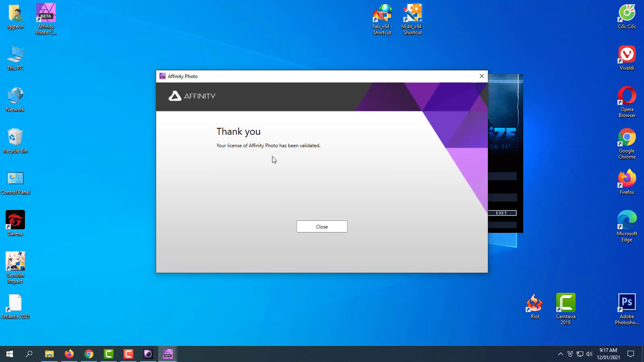Open the clock showing 9:17 AM

(608, 354)
